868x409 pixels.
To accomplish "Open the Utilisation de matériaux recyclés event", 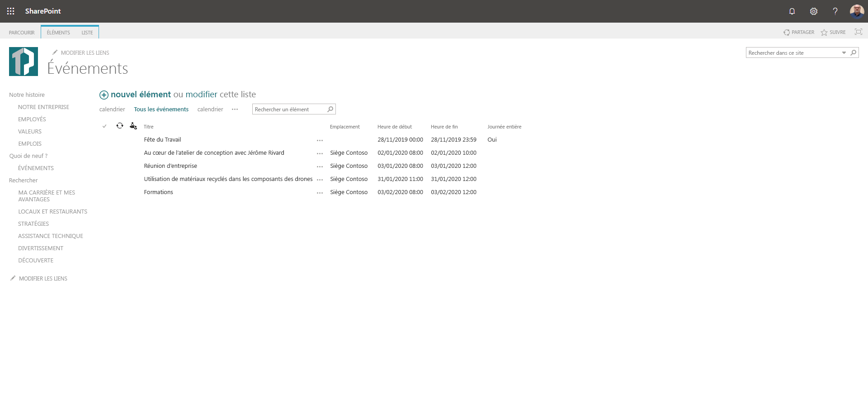I will tap(228, 179).
